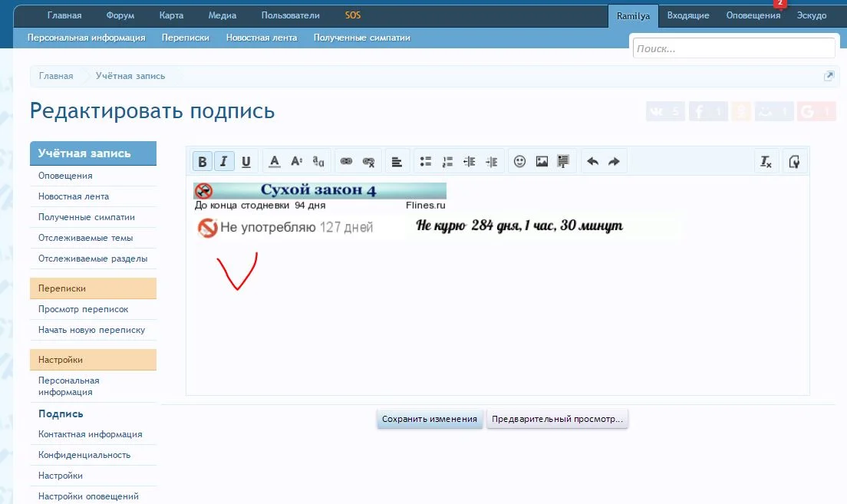Open the smiley emoticon picker
847x504 pixels.
(x=519, y=161)
